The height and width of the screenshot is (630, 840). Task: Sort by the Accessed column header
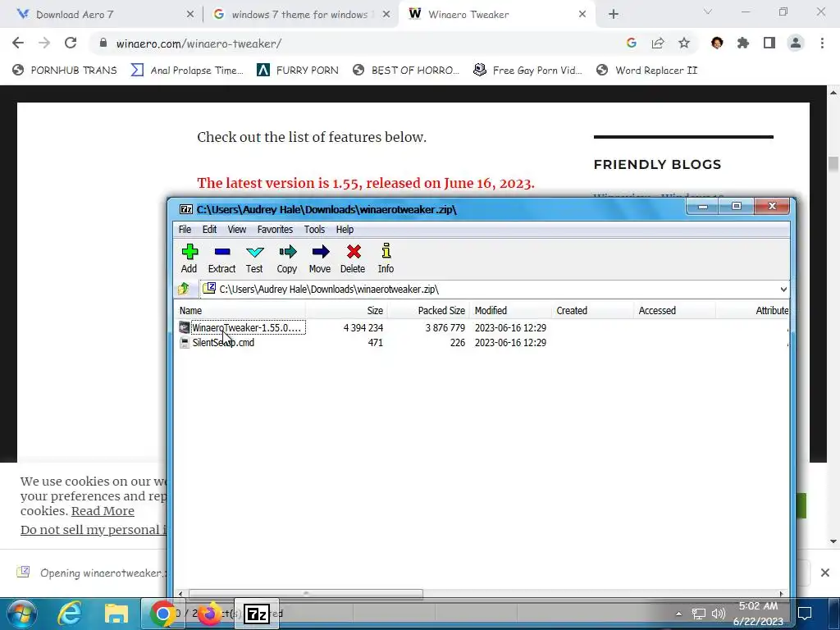click(x=674, y=311)
